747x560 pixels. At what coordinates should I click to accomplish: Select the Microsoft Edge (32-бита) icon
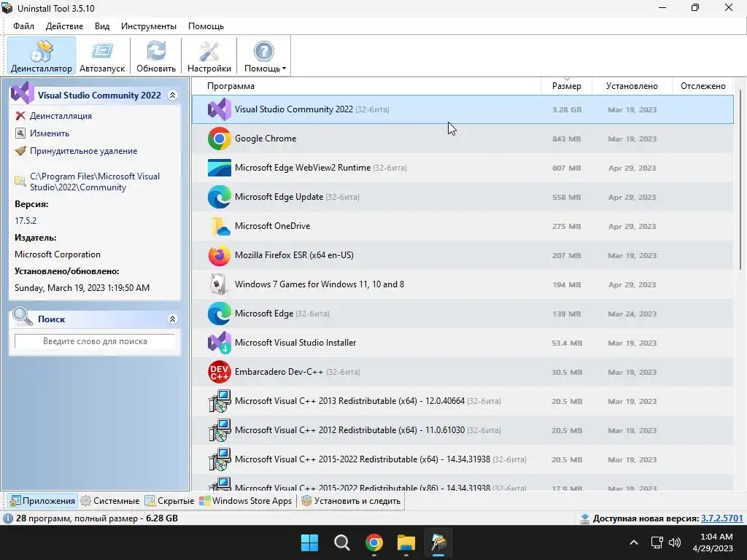click(x=219, y=314)
